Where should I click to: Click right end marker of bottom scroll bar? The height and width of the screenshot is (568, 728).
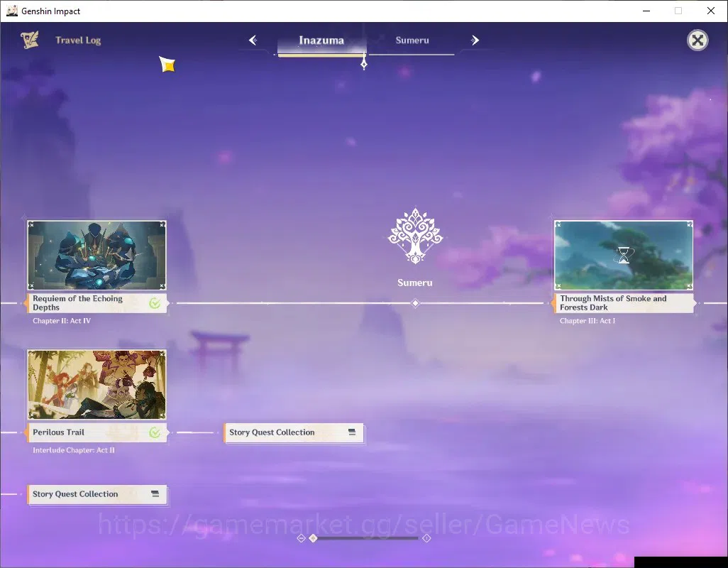coord(426,537)
